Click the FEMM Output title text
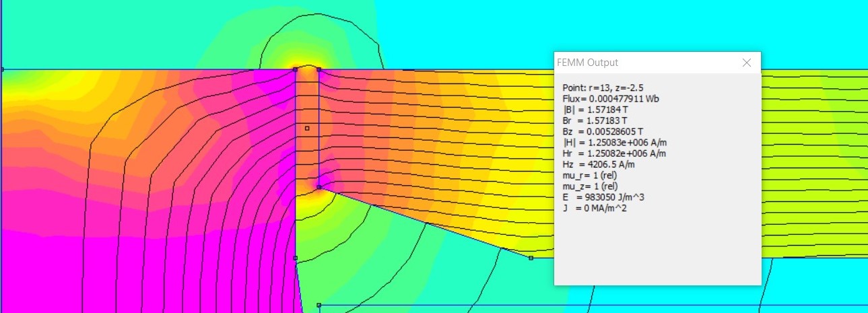Screen dimensions: 868x313 pyautogui.click(x=588, y=63)
